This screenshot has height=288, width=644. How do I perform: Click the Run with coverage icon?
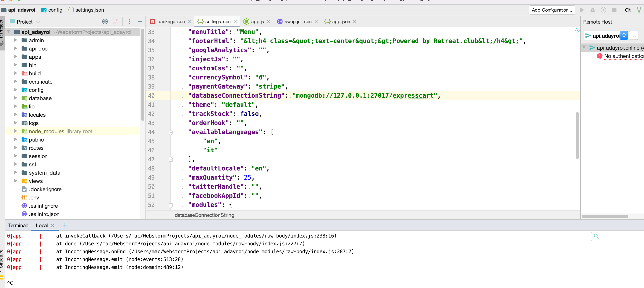pos(603,10)
